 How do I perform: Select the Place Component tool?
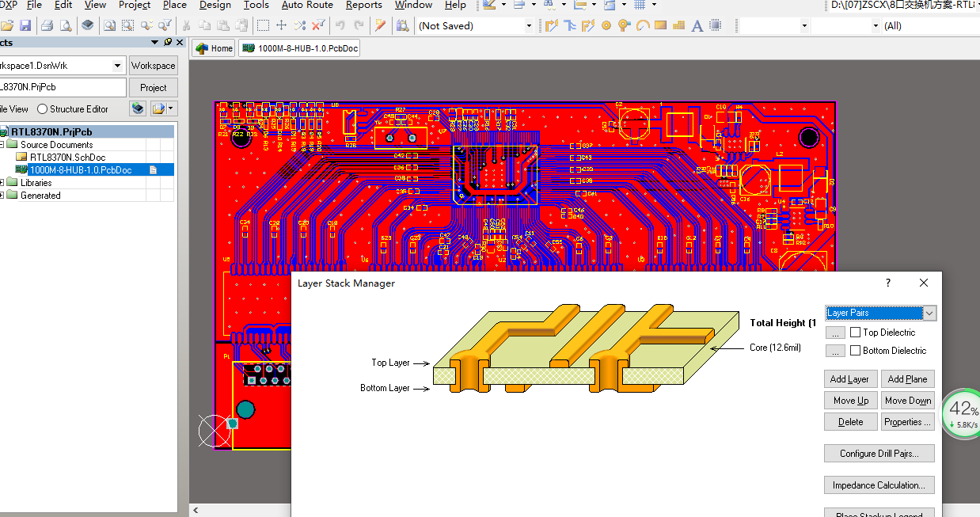pyautogui.click(x=716, y=25)
